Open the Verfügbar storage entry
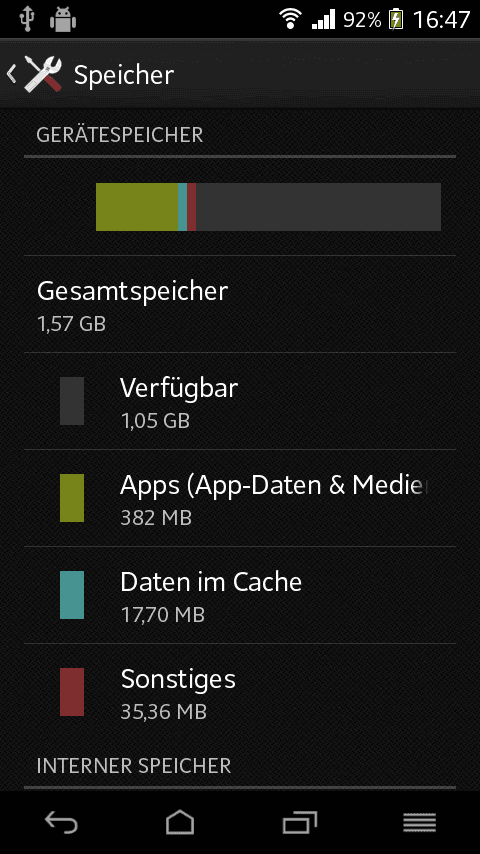 coord(240,401)
